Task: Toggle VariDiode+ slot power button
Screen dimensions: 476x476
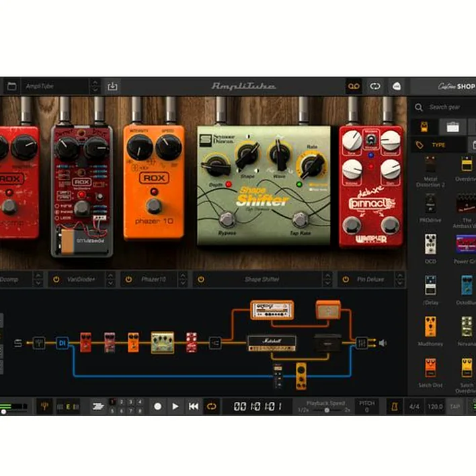Action: [x=56, y=279]
